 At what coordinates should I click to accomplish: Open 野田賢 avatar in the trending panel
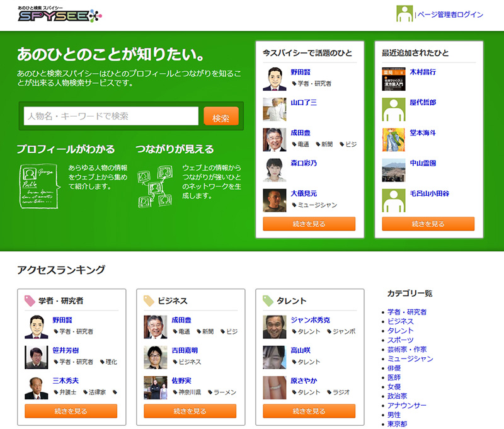[x=275, y=79]
